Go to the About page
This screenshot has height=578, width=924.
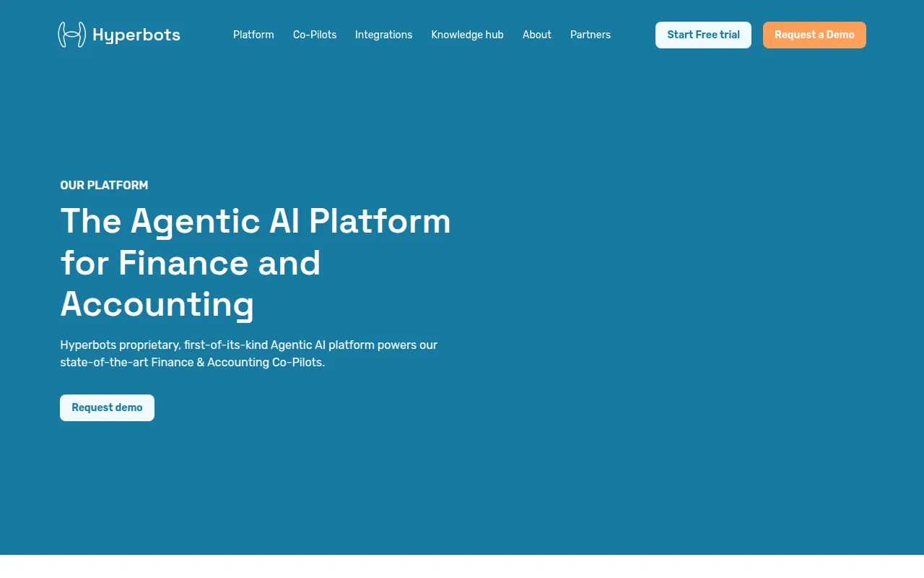(x=537, y=35)
